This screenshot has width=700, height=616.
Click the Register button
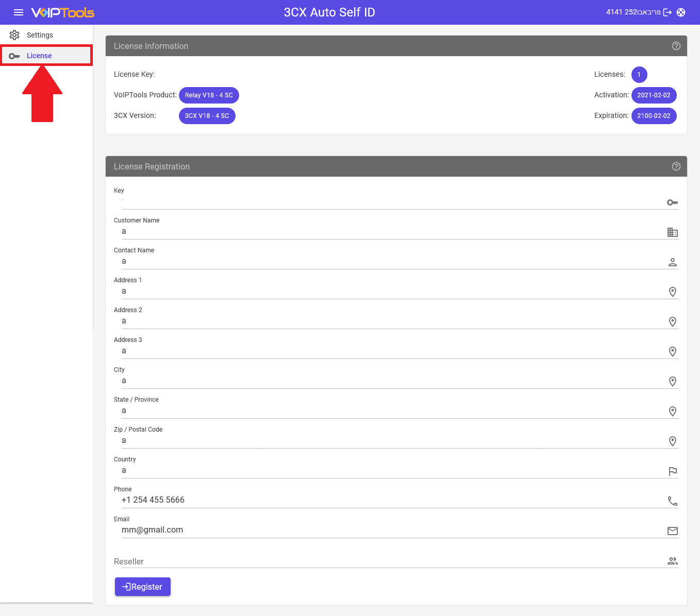142,587
